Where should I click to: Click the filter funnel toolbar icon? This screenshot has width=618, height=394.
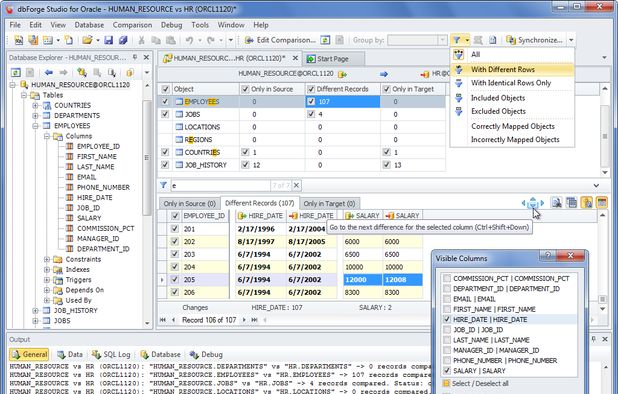tap(456, 40)
